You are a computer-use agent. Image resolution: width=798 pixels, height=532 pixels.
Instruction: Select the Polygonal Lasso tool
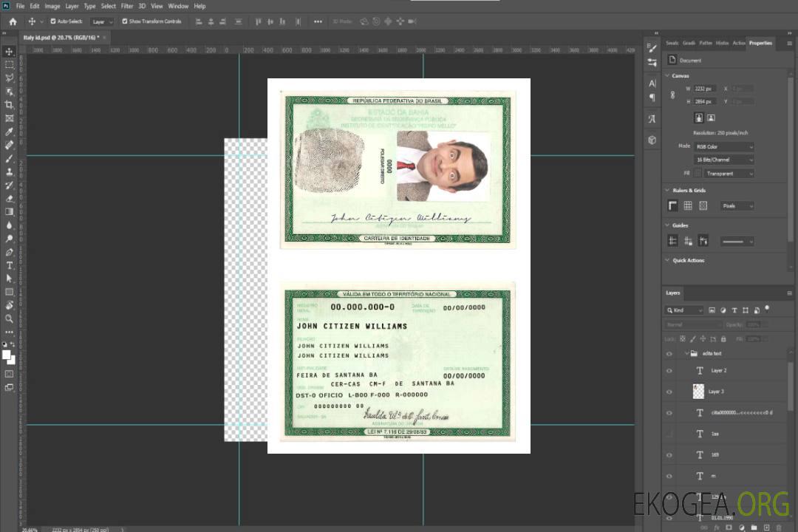(x=9, y=78)
